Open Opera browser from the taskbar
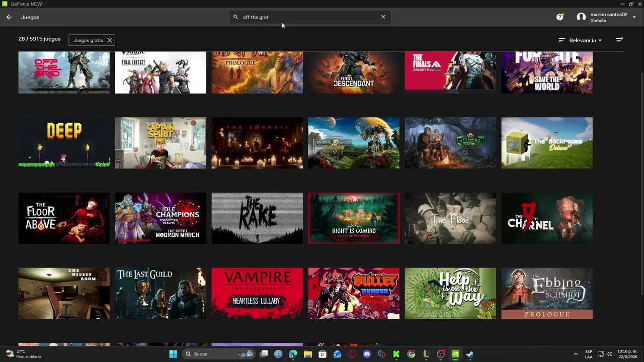Screen dimensions: 644x362 (352, 354)
